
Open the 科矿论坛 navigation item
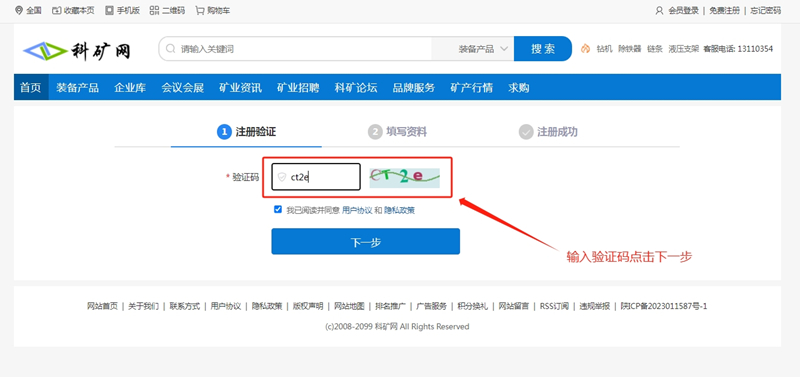356,87
